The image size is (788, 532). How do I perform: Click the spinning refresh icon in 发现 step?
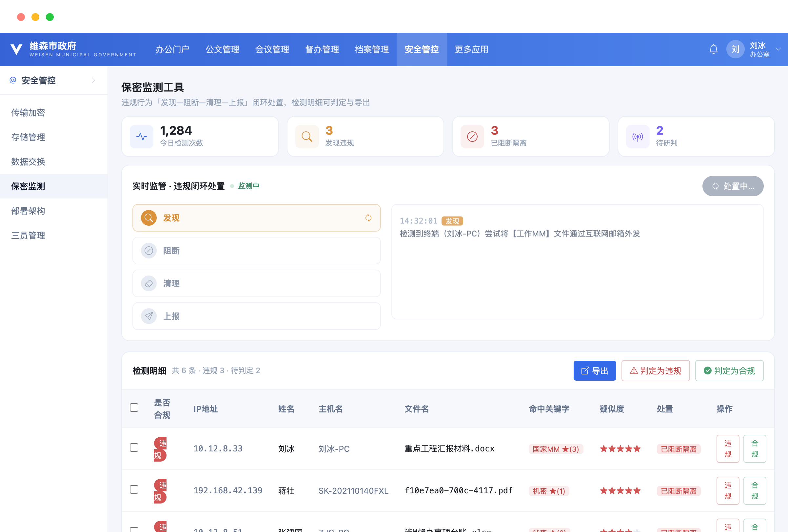(368, 218)
